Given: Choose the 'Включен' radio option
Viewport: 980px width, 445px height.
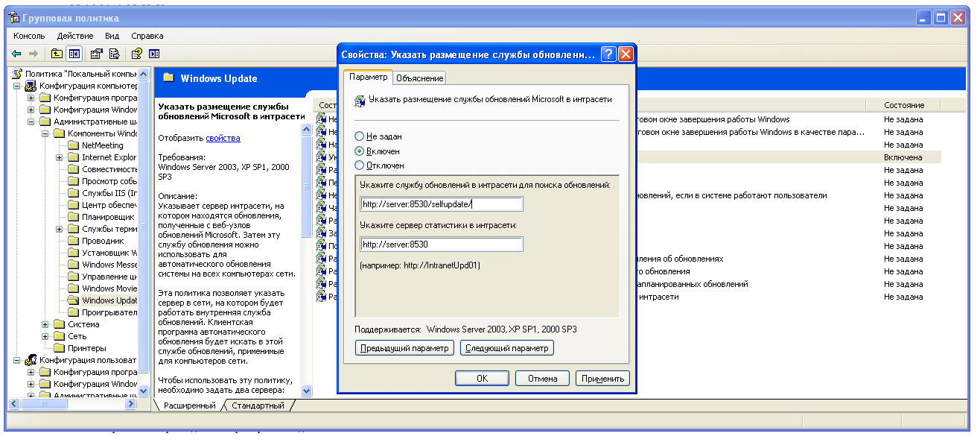Looking at the screenshot, I should coord(360,151).
